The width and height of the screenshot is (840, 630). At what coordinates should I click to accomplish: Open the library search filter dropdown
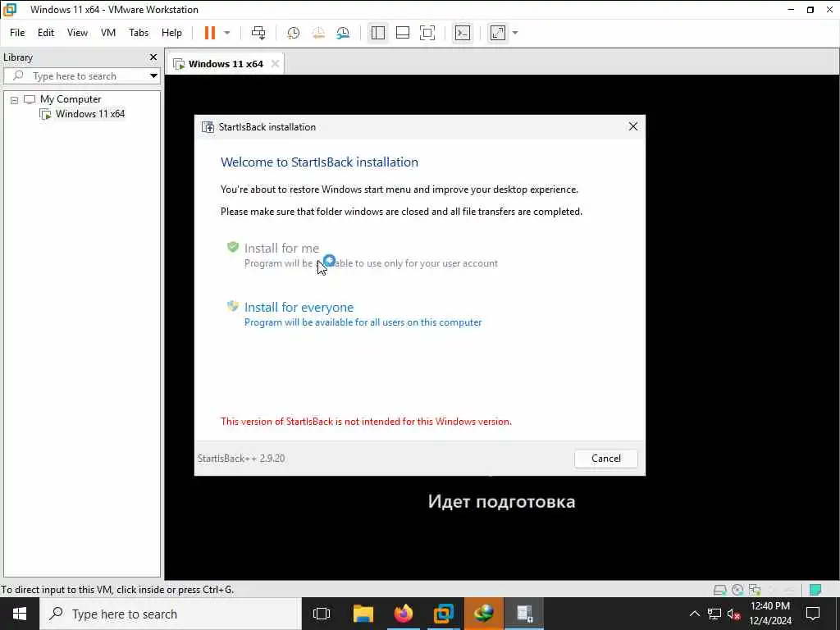[x=153, y=76]
